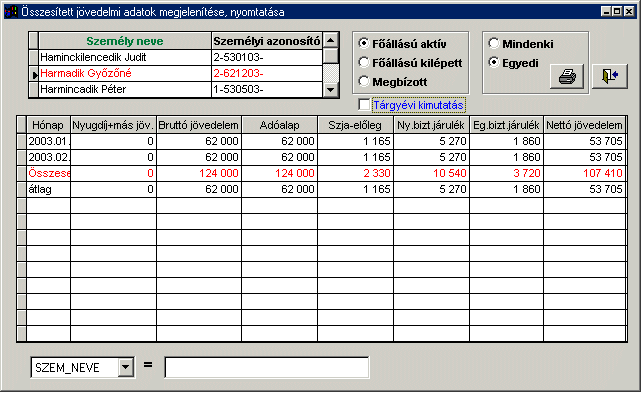Click the 2003.02. month cell

pos(48,157)
